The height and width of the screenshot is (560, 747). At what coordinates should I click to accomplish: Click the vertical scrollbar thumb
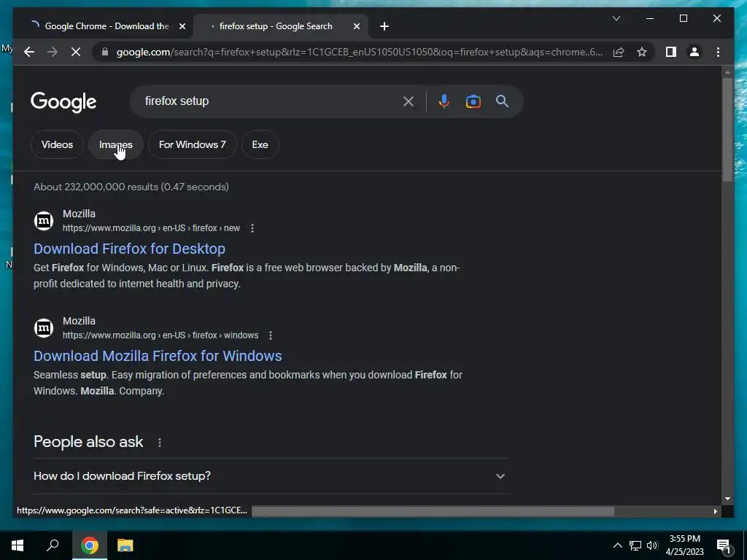click(x=727, y=130)
